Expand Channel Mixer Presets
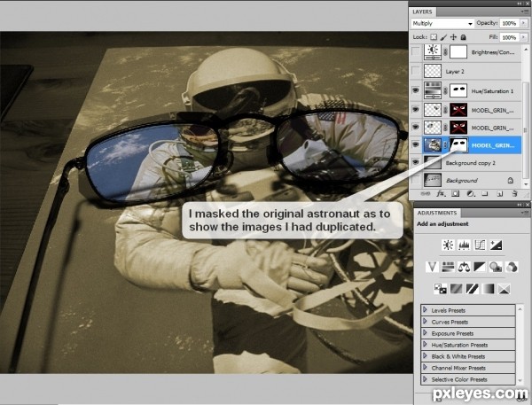 [x=425, y=368]
